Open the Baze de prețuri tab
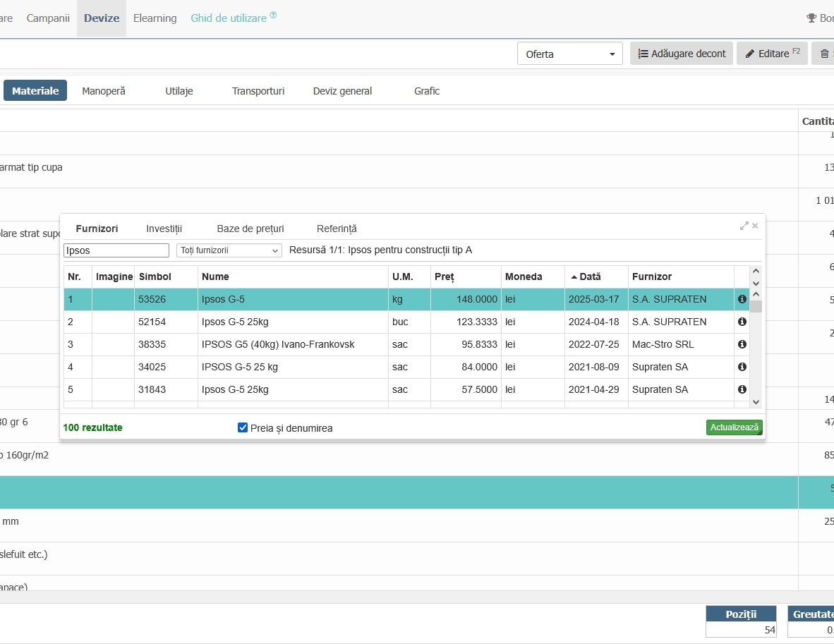This screenshot has width=834, height=644. click(250, 229)
